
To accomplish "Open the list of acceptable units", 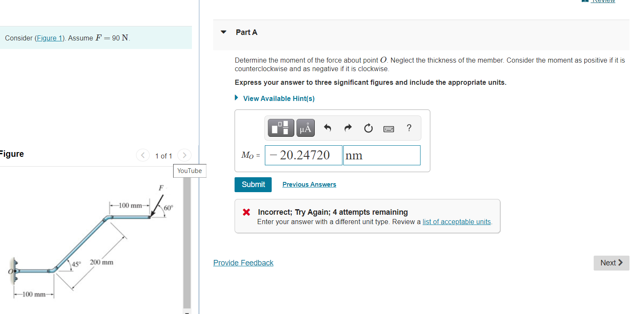I will pyautogui.click(x=456, y=222).
